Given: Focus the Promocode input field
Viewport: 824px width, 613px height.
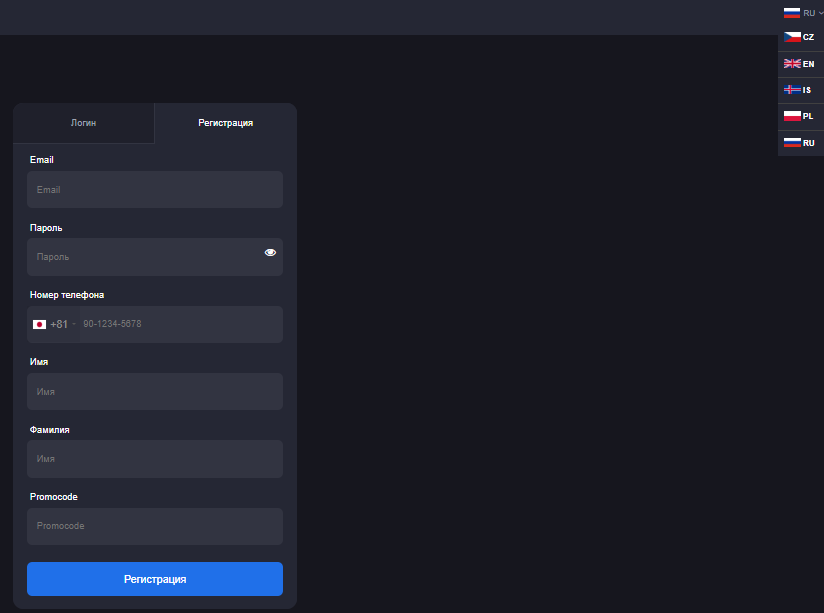Looking at the screenshot, I should click(x=155, y=526).
